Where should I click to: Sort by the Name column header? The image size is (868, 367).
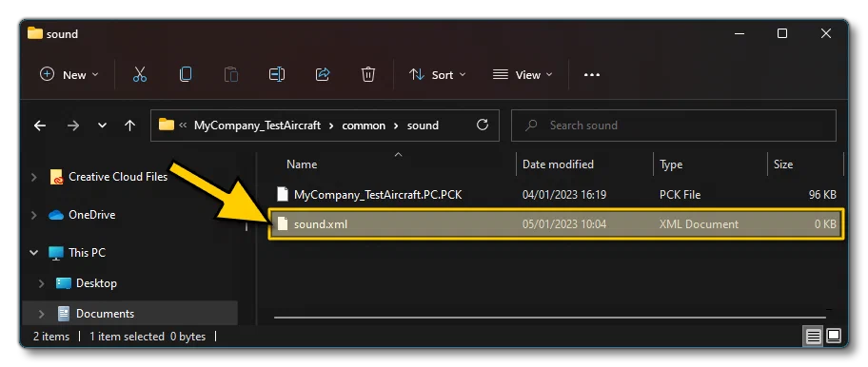[x=302, y=164]
